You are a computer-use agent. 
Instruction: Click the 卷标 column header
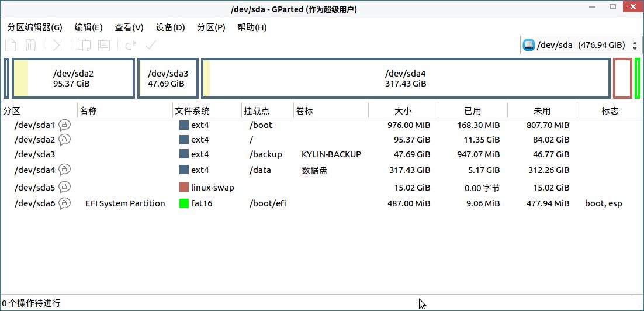coord(331,111)
